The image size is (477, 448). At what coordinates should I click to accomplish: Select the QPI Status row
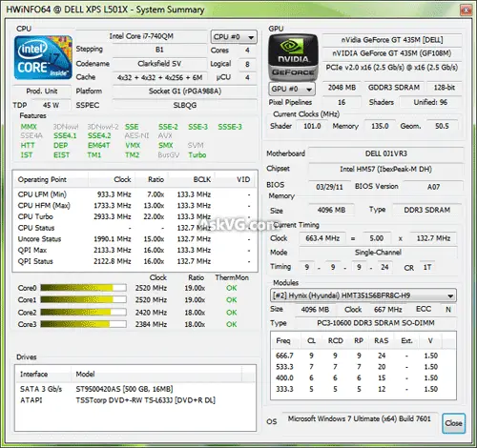(x=135, y=261)
